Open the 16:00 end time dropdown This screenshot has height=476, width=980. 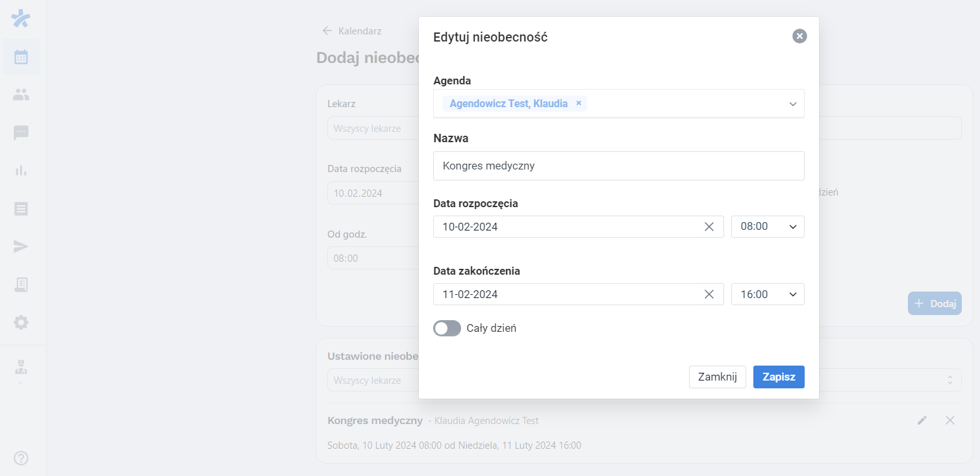[x=768, y=294]
